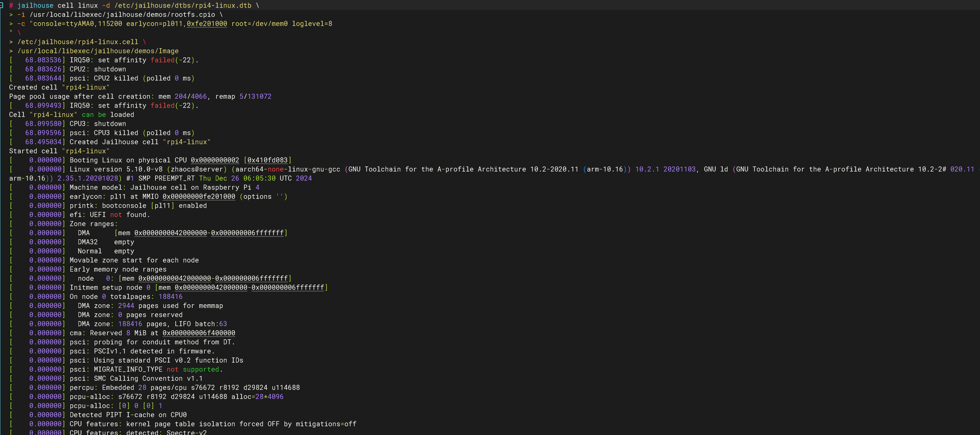Screen dimensions: 980x435
Task: Click underlined "0xfe201000" in the -c argument line
Action: tap(207, 24)
